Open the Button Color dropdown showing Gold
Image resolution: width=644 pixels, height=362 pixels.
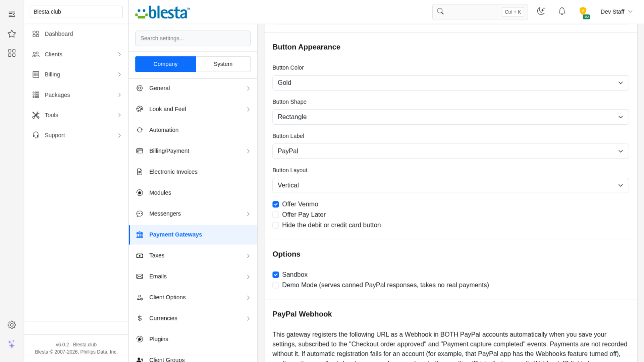450,83
